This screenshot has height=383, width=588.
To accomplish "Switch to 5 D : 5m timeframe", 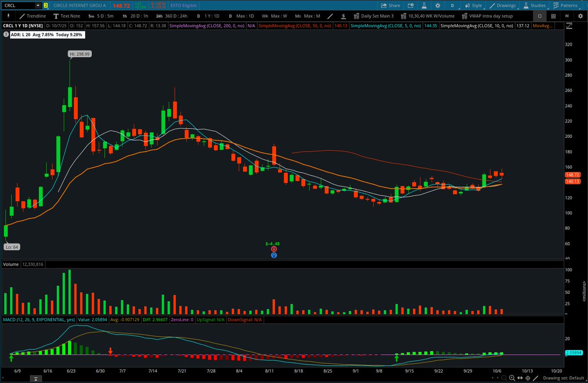I will click(101, 16).
